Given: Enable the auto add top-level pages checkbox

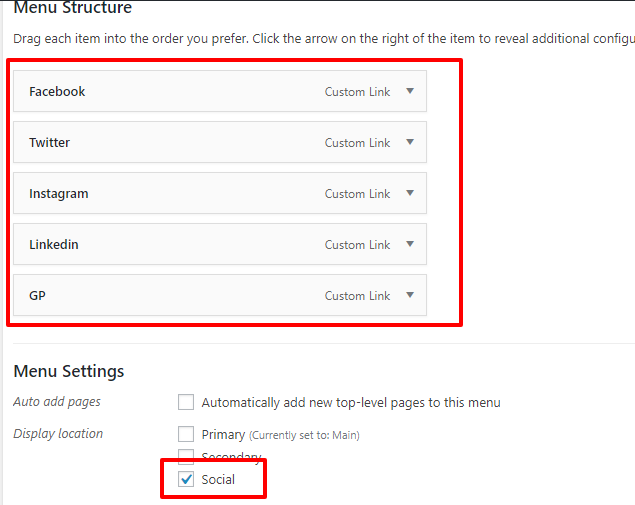Looking at the screenshot, I should click(186, 403).
